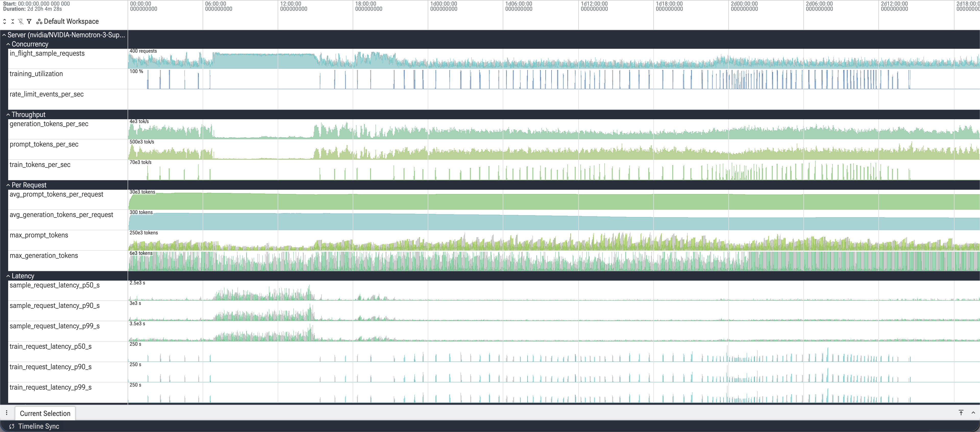Screen dimensions: 980x432
Task: Click the 18:00:00 timeline ruler mark
Action: [369, 6]
